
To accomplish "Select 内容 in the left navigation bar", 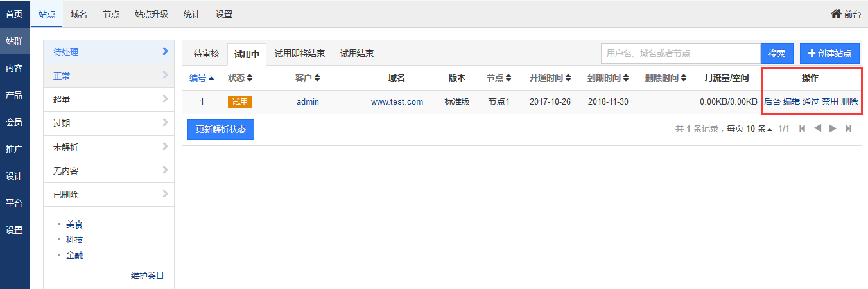I will [14, 68].
